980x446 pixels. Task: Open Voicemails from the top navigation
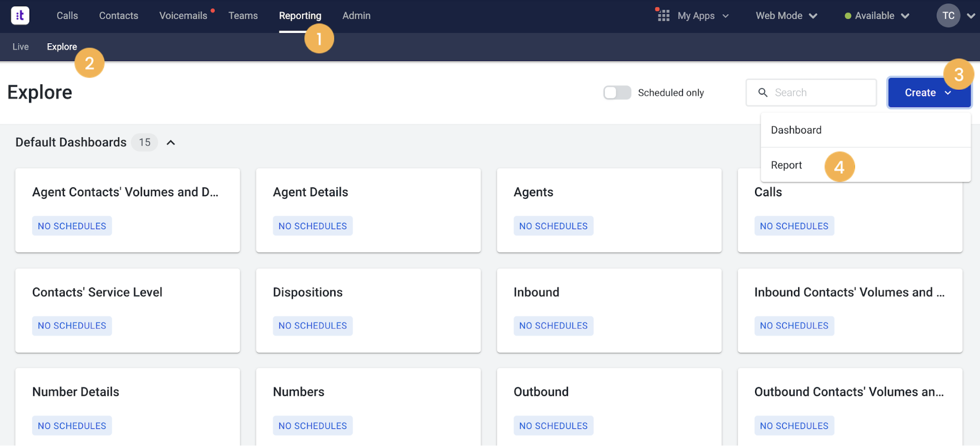coord(182,15)
